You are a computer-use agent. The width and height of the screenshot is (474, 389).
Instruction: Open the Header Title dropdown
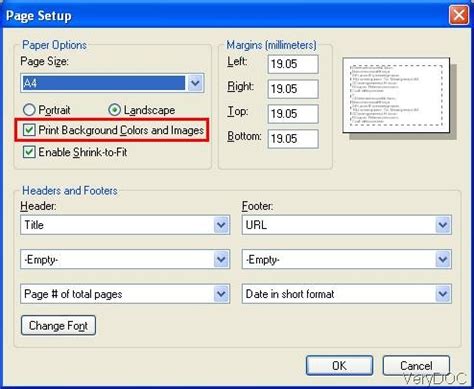(x=125, y=225)
